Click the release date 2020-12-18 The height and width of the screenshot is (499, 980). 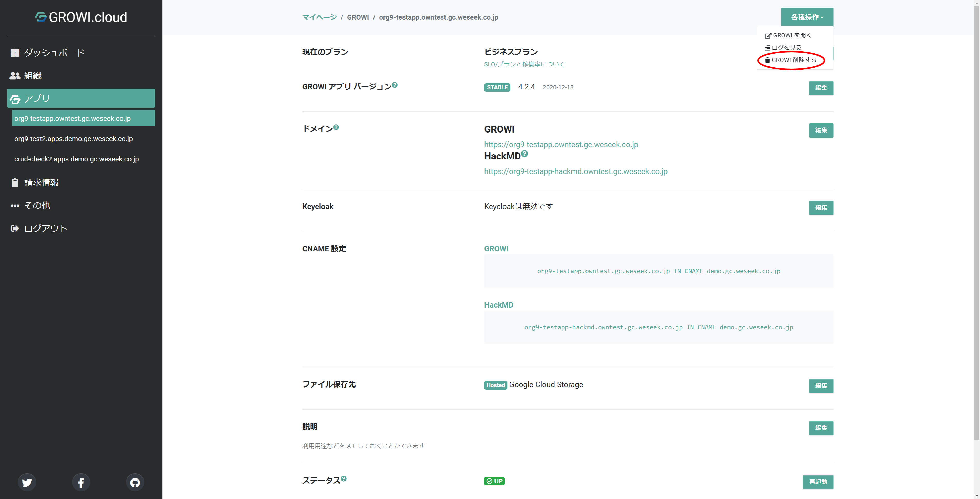[558, 87]
